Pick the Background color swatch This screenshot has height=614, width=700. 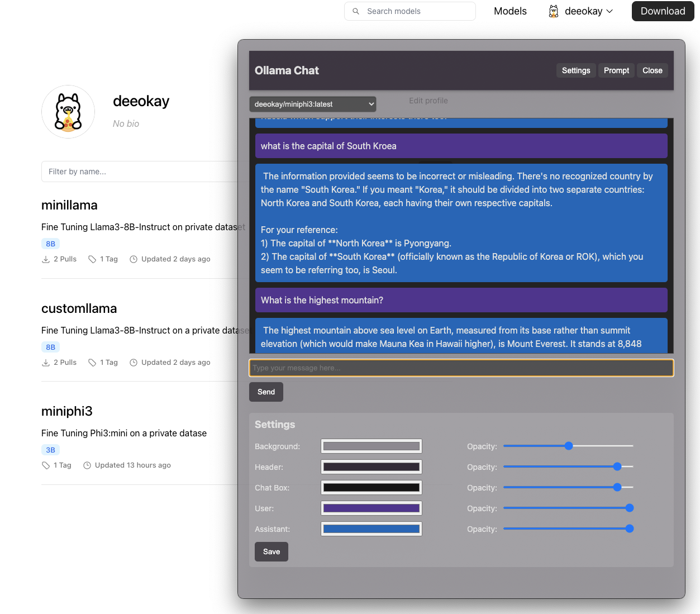pos(372,446)
